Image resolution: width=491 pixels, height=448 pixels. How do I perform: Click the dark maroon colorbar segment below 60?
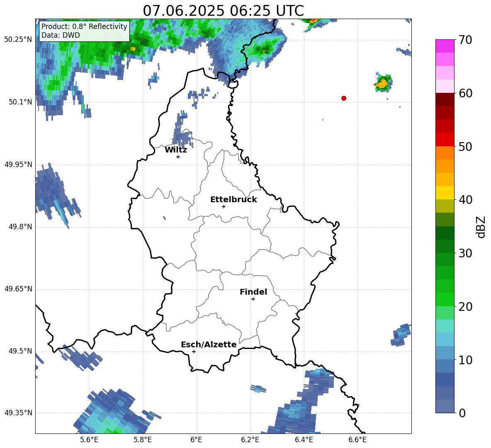click(445, 99)
